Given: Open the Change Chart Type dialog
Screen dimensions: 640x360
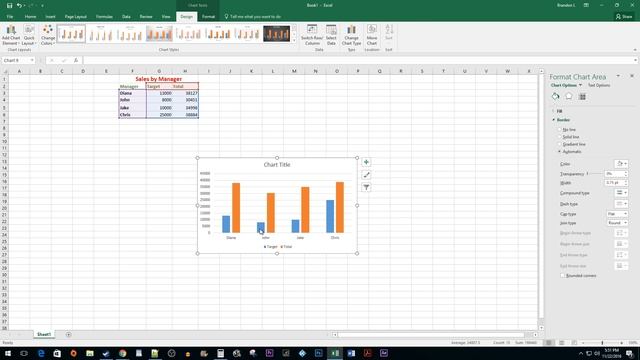Looking at the screenshot, I should click(351, 35).
